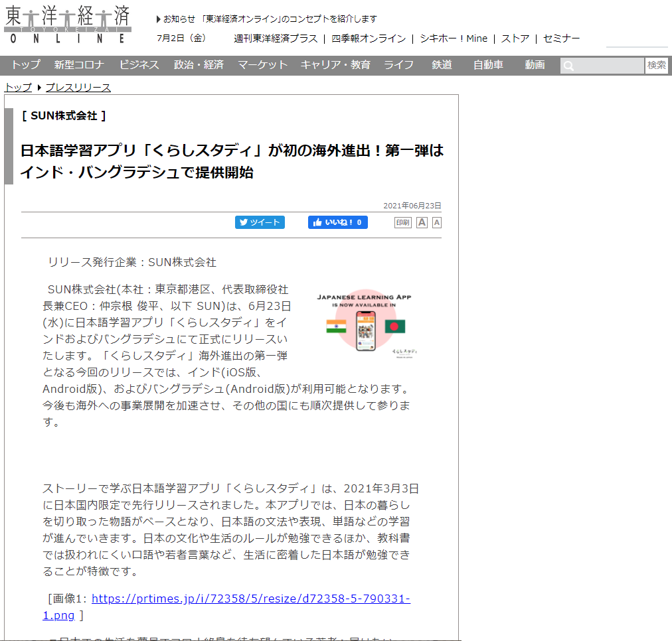Click the small font size A icon
672x641 pixels.
(x=437, y=222)
